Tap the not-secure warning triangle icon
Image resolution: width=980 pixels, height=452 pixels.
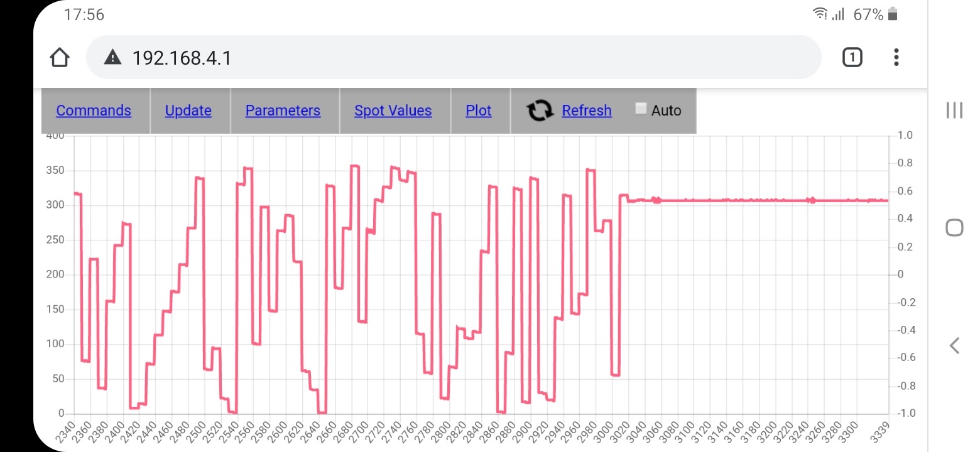pos(112,58)
